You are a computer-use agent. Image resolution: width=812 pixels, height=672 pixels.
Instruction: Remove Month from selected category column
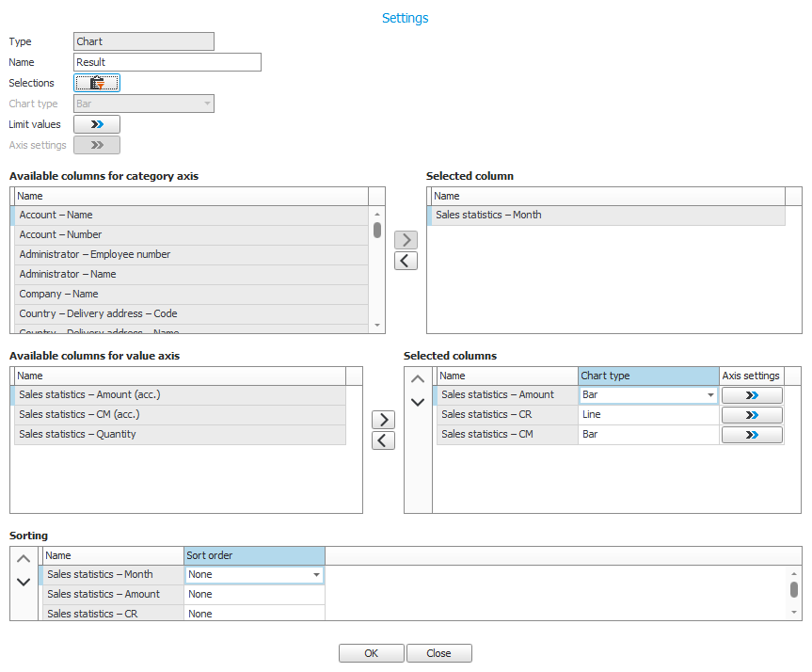point(406,261)
